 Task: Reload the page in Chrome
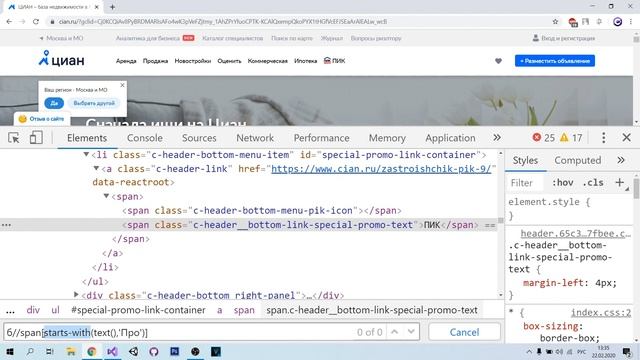(x=36, y=22)
